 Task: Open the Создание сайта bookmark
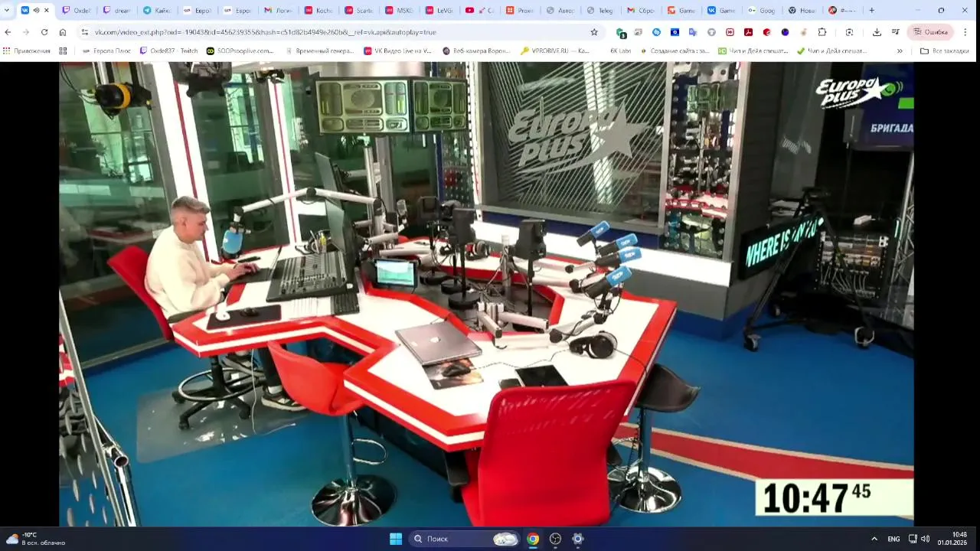[675, 51]
